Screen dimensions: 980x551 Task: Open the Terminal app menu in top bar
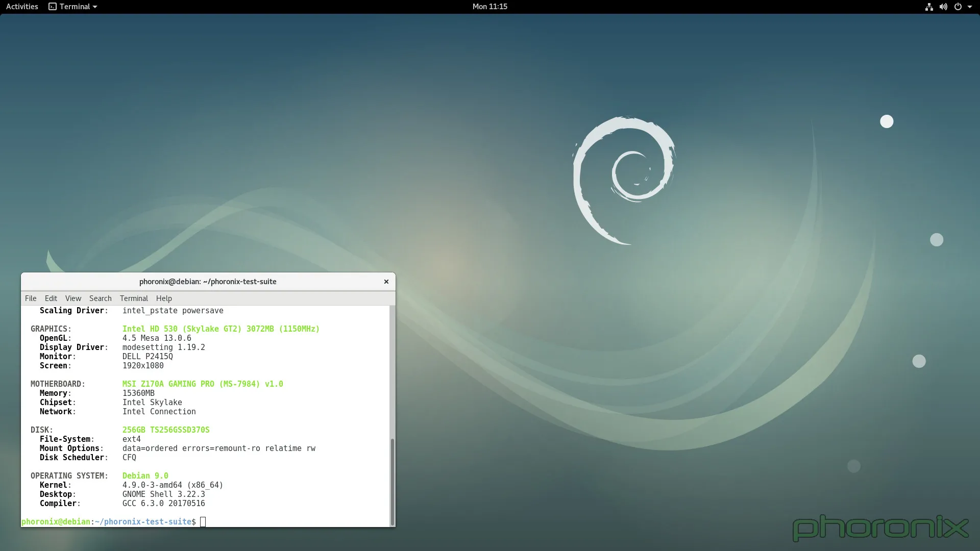pyautogui.click(x=73, y=7)
